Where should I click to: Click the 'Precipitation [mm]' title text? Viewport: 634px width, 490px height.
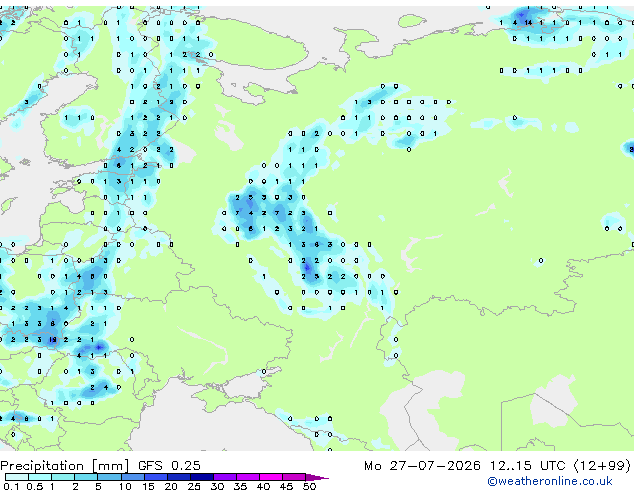click(x=65, y=466)
